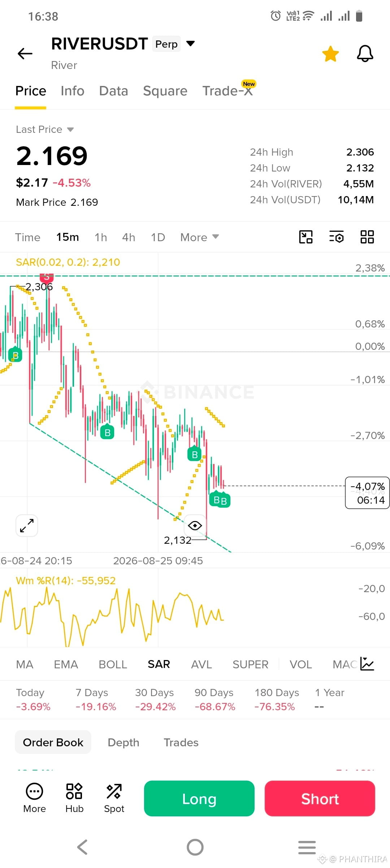Tap the 24h High value 2.306

point(360,152)
